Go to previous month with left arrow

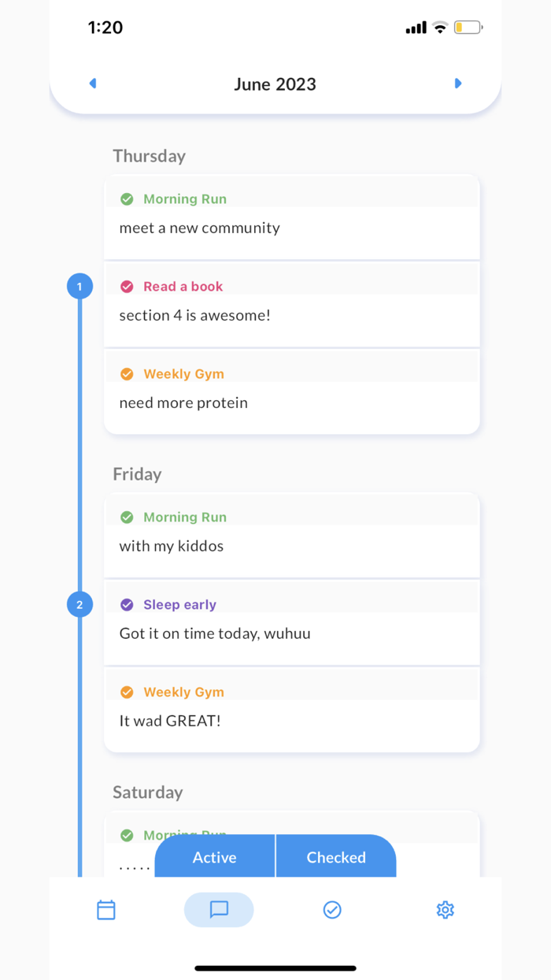tap(92, 84)
